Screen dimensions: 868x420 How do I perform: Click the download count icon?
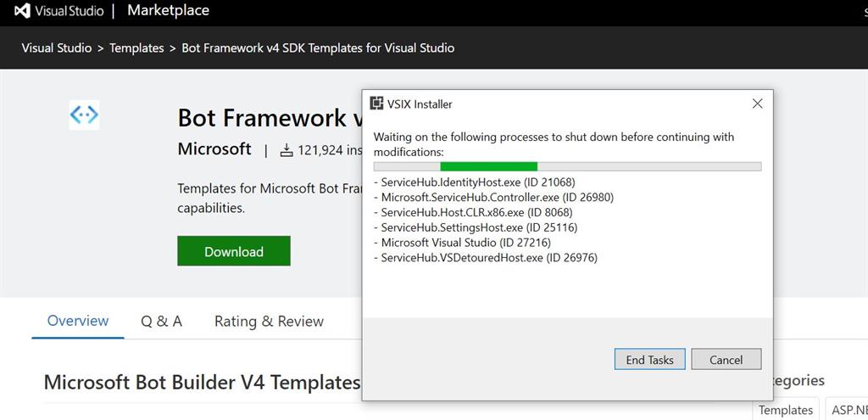pos(287,150)
